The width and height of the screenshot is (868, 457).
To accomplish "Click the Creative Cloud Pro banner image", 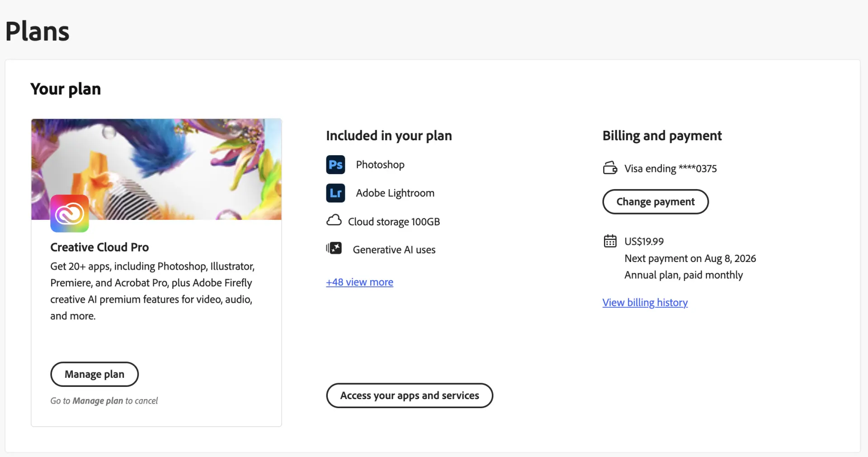I will coord(156,169).
